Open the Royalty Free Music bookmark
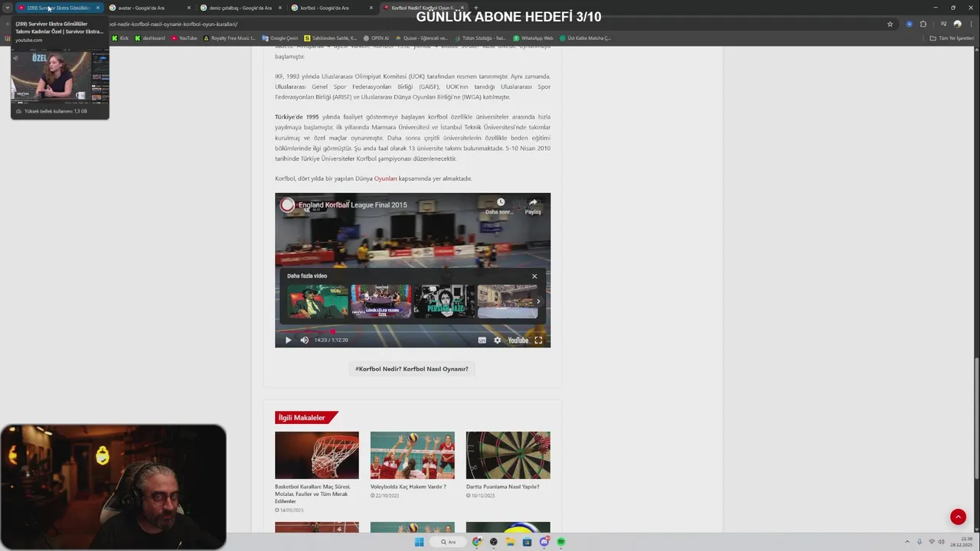Image resolution: width=980 pixels, height=551 pixels. point(230,38)
